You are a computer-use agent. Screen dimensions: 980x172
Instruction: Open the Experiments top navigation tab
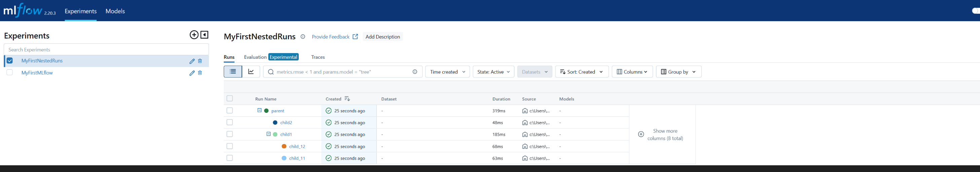coord(81,11)
